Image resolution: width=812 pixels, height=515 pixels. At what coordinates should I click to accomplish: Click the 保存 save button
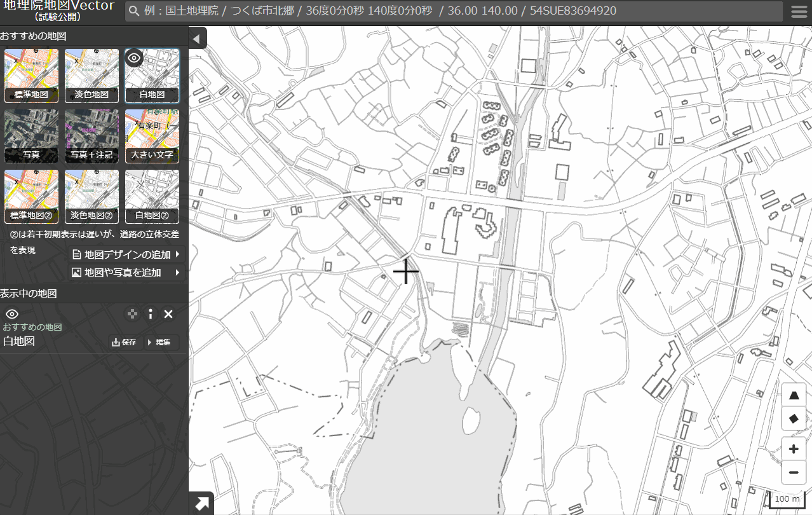125,342
